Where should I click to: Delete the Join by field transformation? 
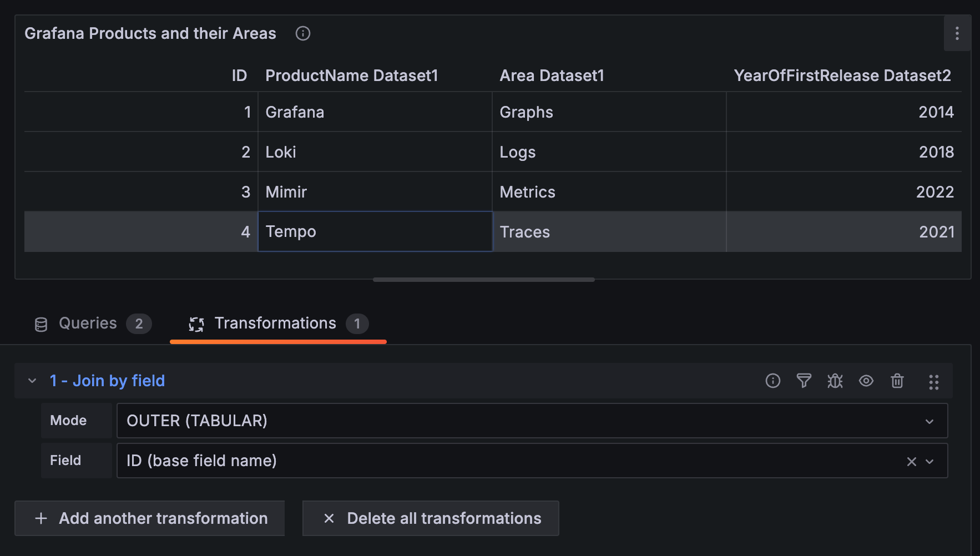point(897,381)
